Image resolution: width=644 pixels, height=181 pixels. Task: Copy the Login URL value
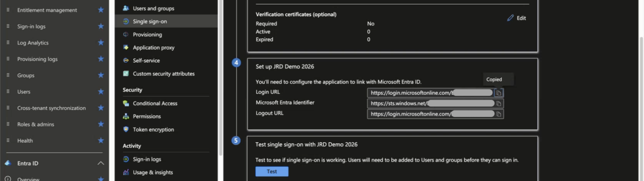(x=499, y=93)
